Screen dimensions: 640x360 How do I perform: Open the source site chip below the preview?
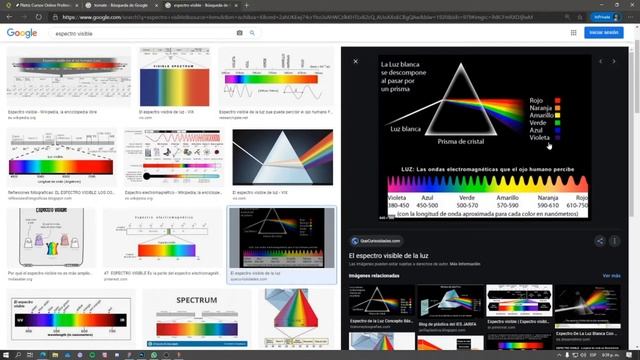[x=376, y=241]
